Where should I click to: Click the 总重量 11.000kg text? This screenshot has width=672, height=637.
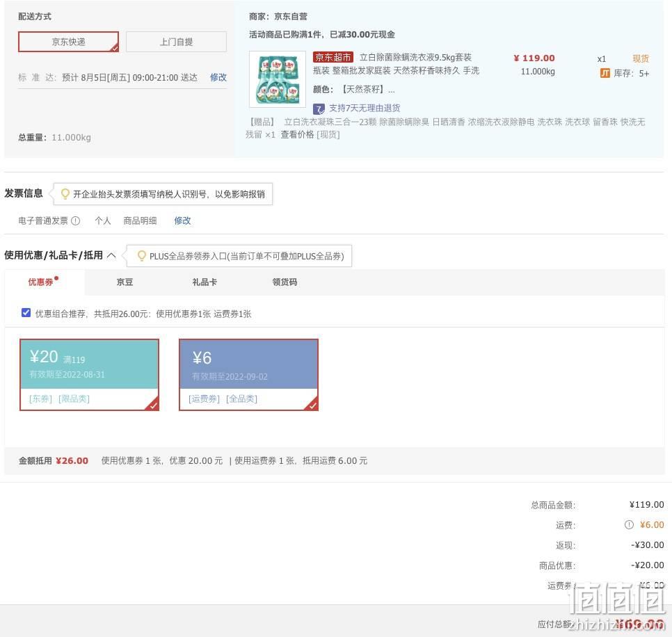tap(54, 138)
